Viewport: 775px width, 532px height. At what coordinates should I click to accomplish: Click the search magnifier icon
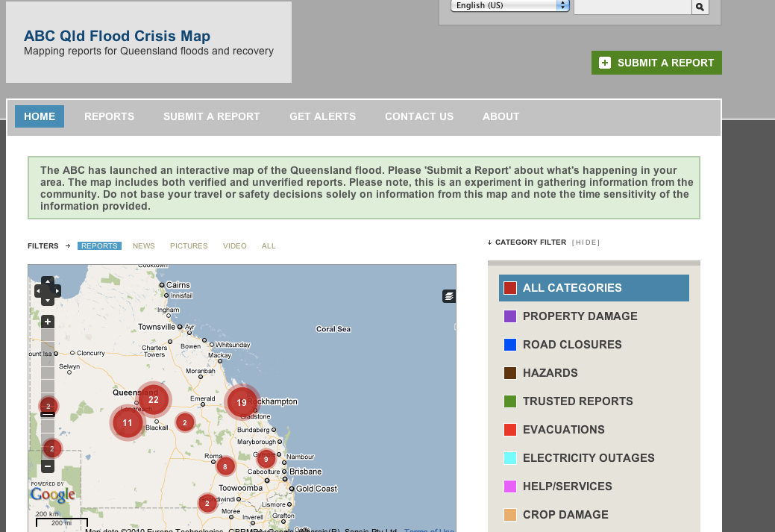(x=700, y=7)
